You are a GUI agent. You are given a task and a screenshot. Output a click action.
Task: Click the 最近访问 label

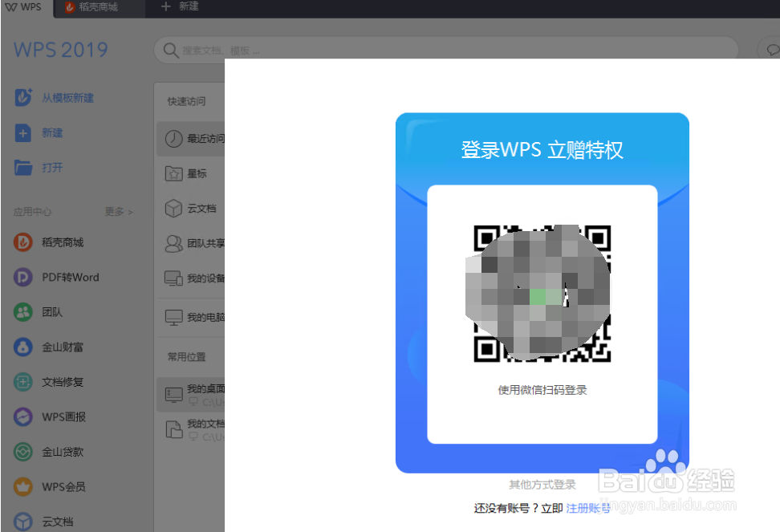tap(206, 139)
